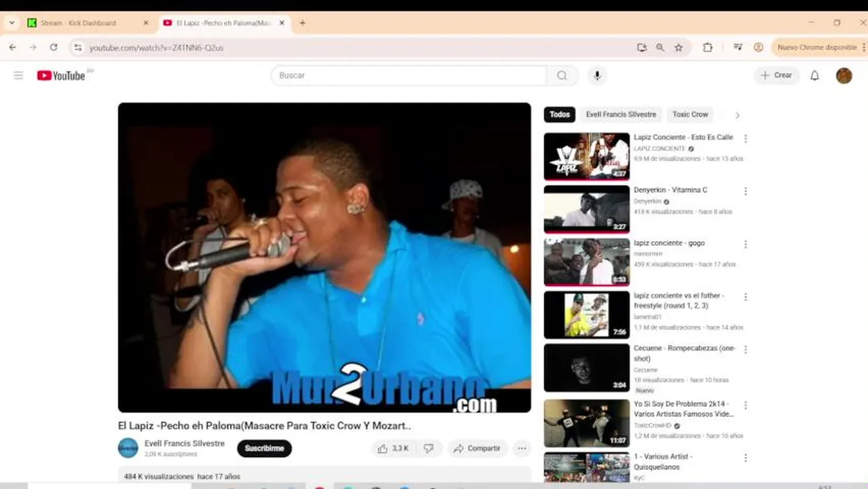Open options menu for Cecuene - Rompecabezas
This screenshot has height=489, width=868.
[x=745, y=350]
